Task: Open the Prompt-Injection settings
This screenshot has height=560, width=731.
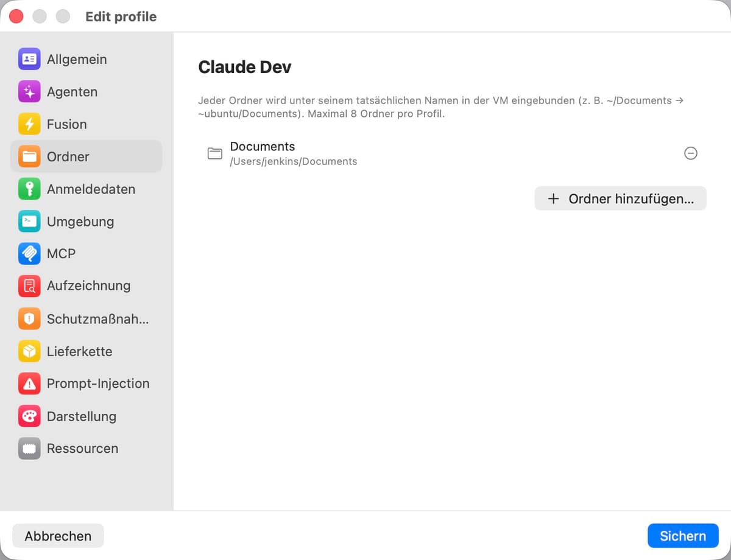Action: pos(87,383)
